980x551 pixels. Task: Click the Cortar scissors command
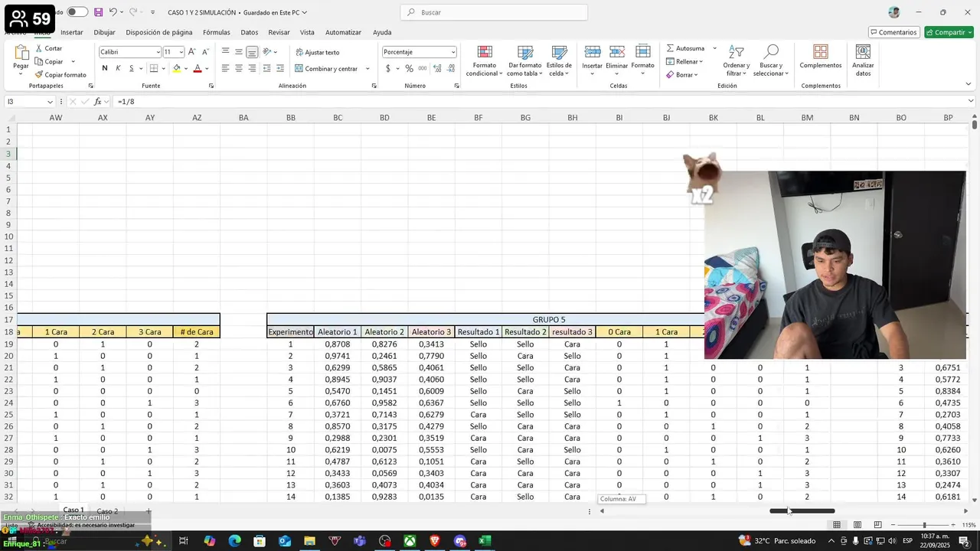click(48, 48)
